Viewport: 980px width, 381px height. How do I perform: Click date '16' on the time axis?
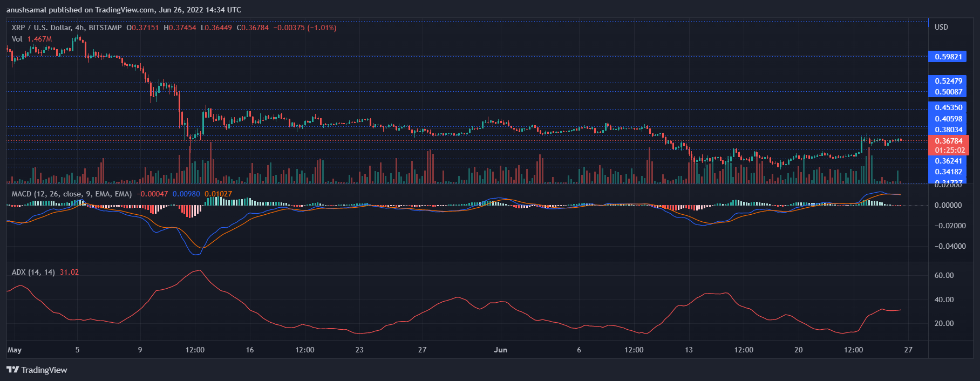[250, 350]
